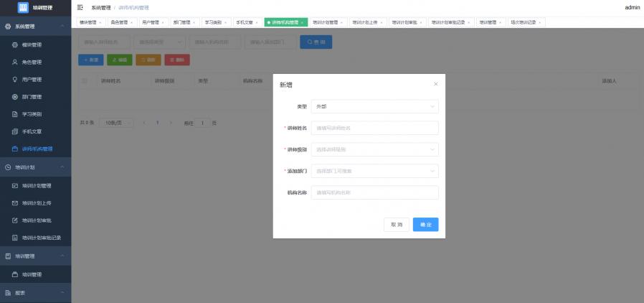Click the 取消 cancel button
The width and height of the screenshot is (644, 303).
396,225
